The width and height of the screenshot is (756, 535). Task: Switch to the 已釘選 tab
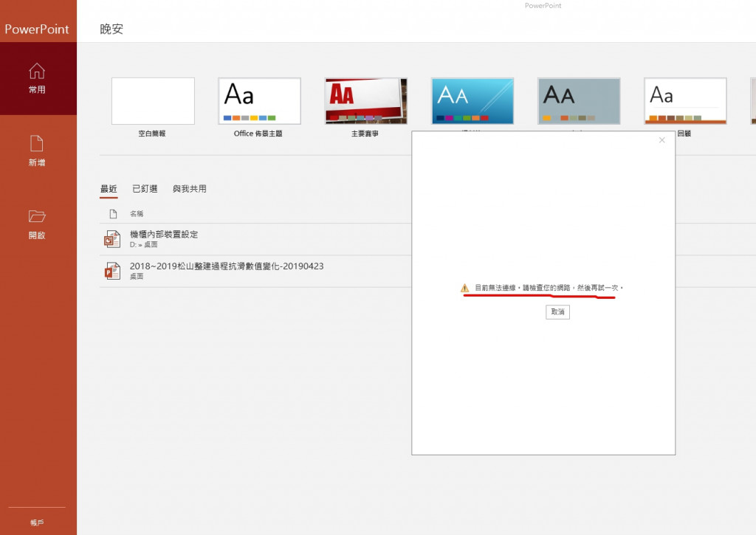click(x=145, y=189)
